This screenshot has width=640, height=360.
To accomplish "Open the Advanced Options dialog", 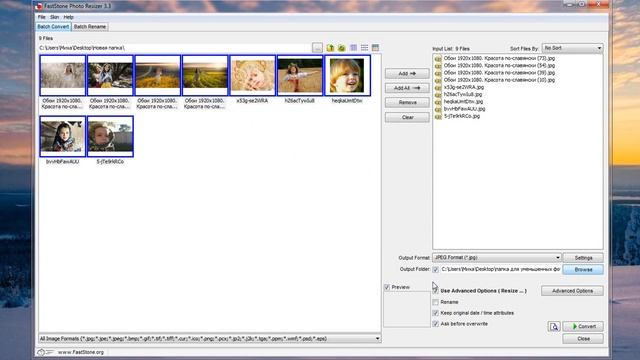I will point(572,291).
